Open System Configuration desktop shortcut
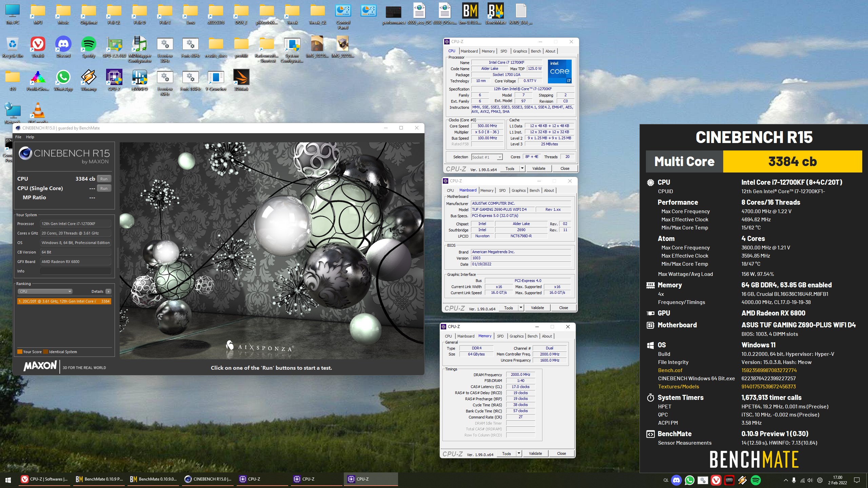 (x=292, y=49)
